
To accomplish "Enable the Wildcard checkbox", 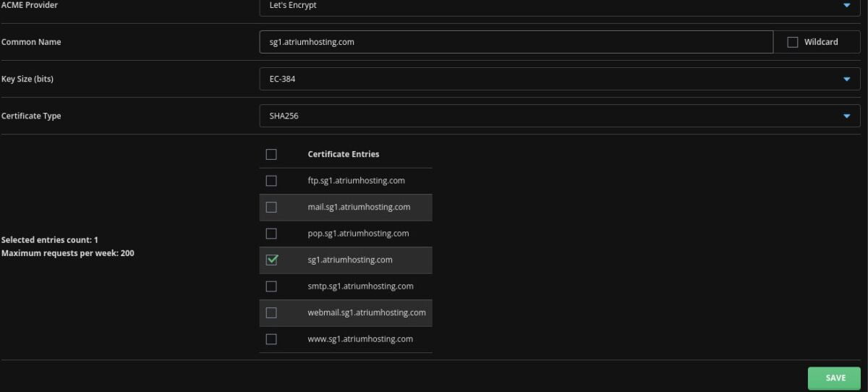I will pos(792,42).
